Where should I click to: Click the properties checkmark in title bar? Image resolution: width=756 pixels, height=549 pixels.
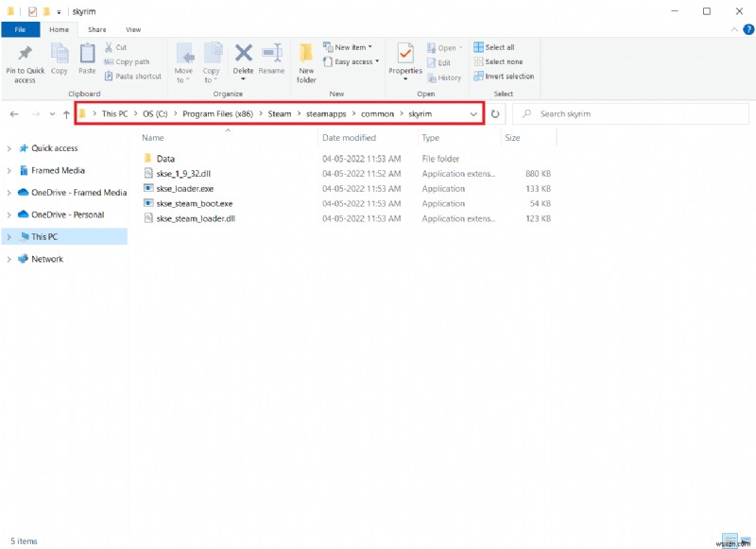pyautogui.click(x=33, y=11)
